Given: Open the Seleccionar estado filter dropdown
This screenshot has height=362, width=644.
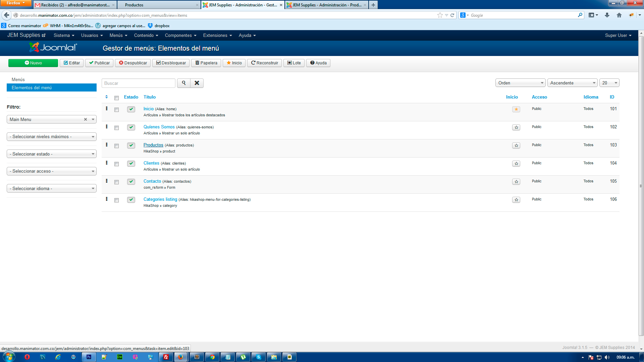Looking at the screenshot, I should (52, 154).
